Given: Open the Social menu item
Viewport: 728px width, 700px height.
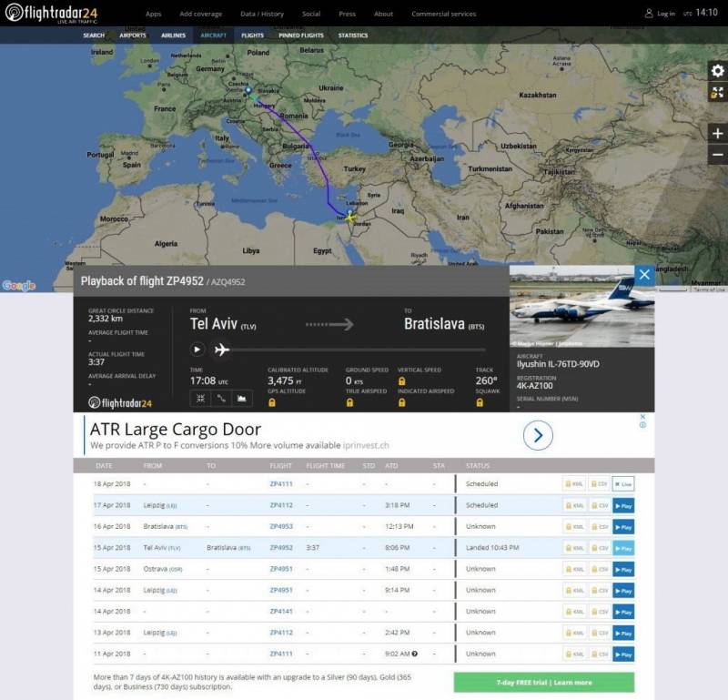Looking at the screenshot, I should [311, 14].
